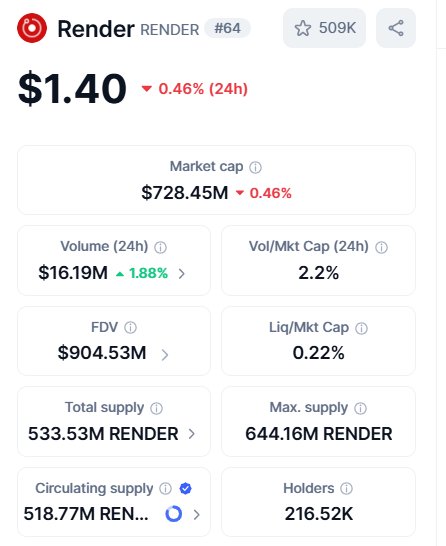This screenshot has width=446, height=546.
Task: Click the Holders info icon
Action: (x=346, y=489)
